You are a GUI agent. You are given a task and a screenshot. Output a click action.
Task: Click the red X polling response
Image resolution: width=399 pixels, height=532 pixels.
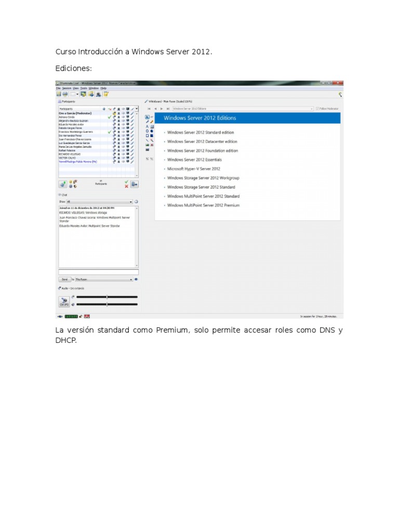[x=126, y=186]
